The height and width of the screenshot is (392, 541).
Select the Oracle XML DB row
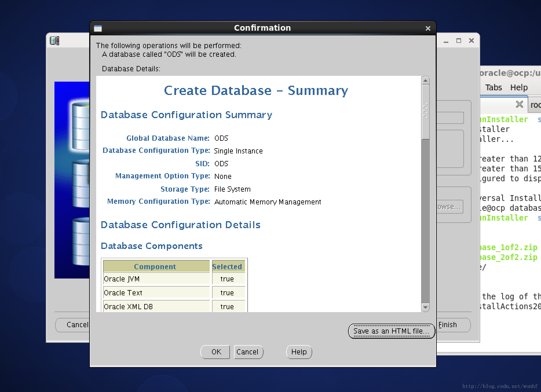(x=174, y=306)
